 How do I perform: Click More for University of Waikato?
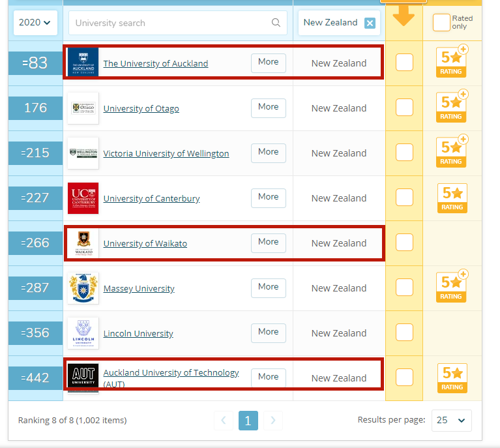tap(269, 243)
